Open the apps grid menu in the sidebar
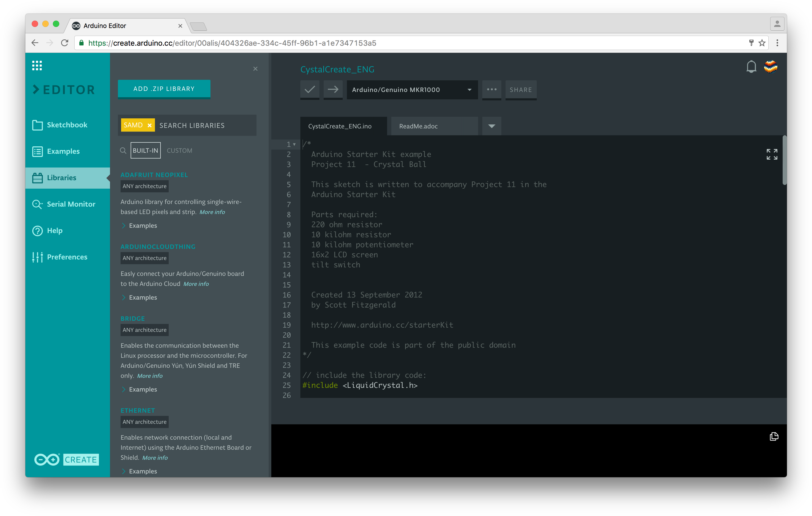 37,65
